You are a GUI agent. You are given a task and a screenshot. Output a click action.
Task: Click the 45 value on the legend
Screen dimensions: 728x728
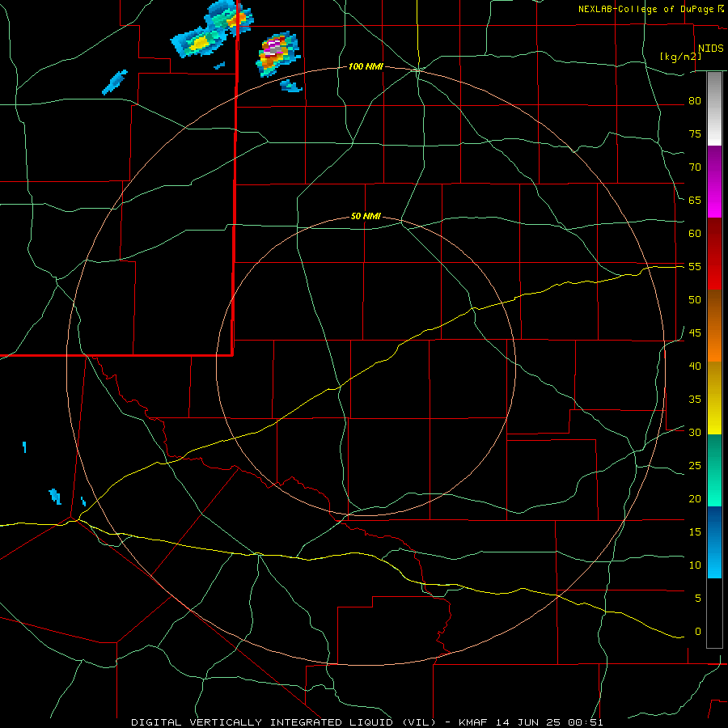pos(695,333)
